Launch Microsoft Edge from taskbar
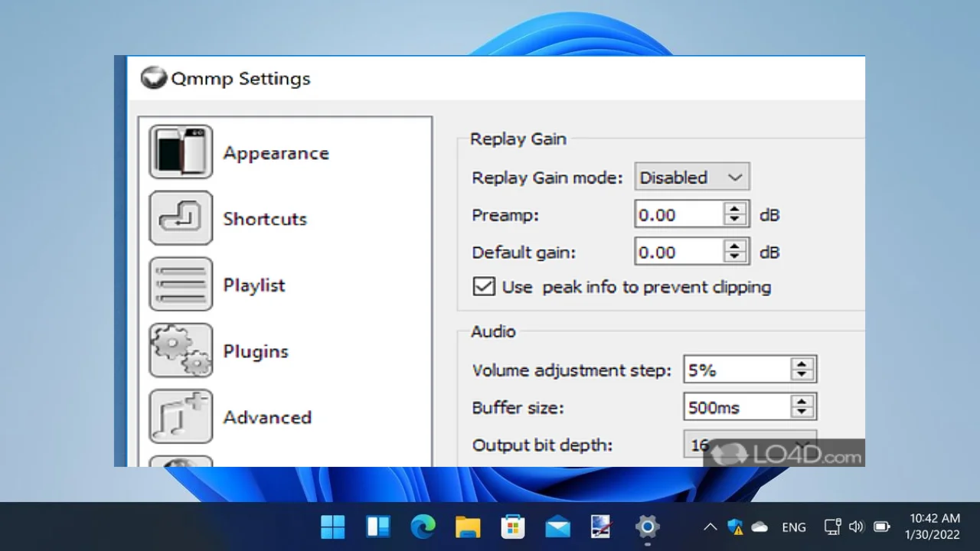 [x=423, y=527]
